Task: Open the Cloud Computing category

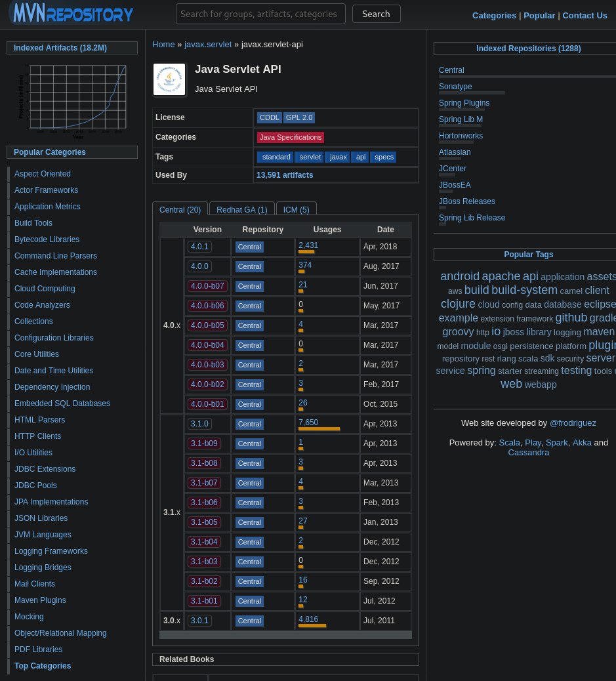Action: click(45, 289)
